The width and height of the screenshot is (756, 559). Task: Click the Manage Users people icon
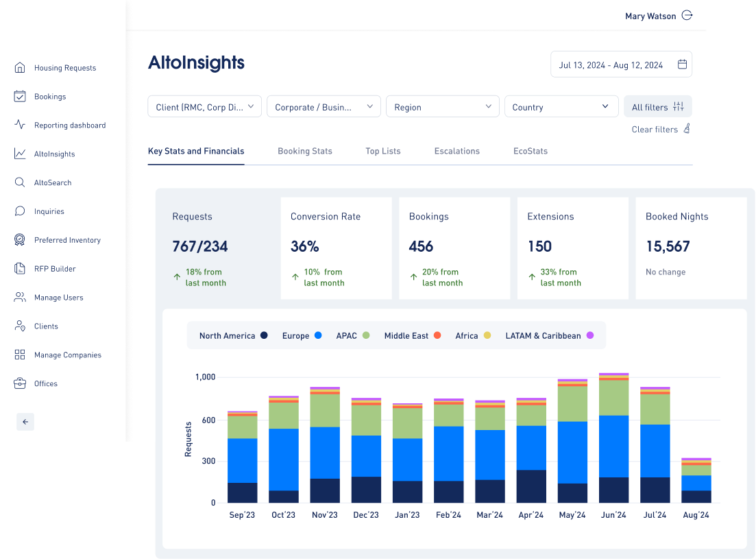(20, 297)
